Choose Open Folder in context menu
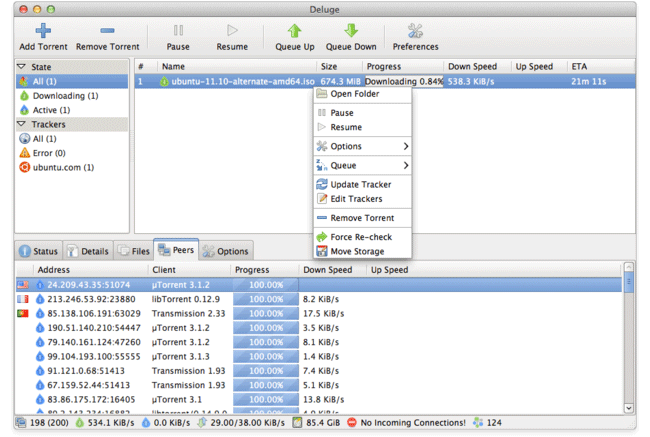The height and width of the screenshot is (437, 650). [363, 94]
